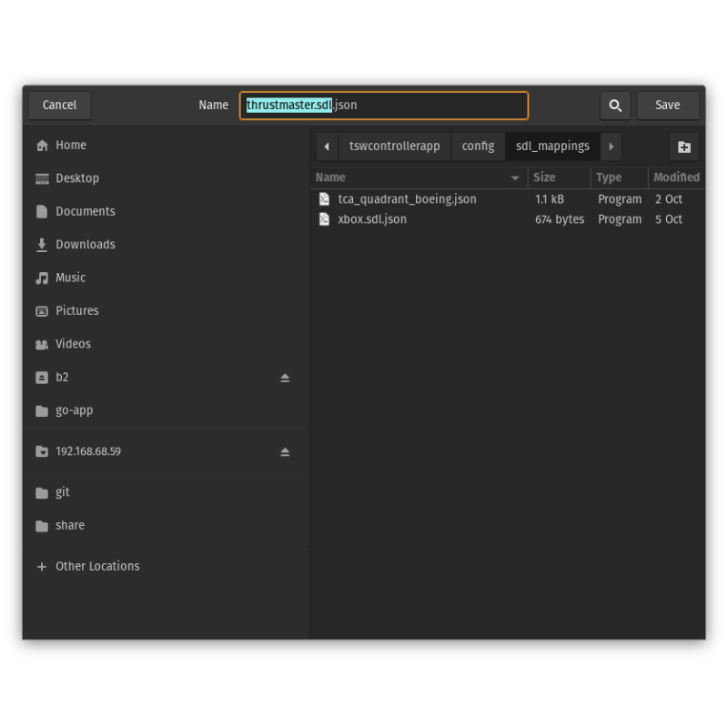The image size is (728, 728).
Task: Move forward in path bar with right arrow
Action: [611, 147]
